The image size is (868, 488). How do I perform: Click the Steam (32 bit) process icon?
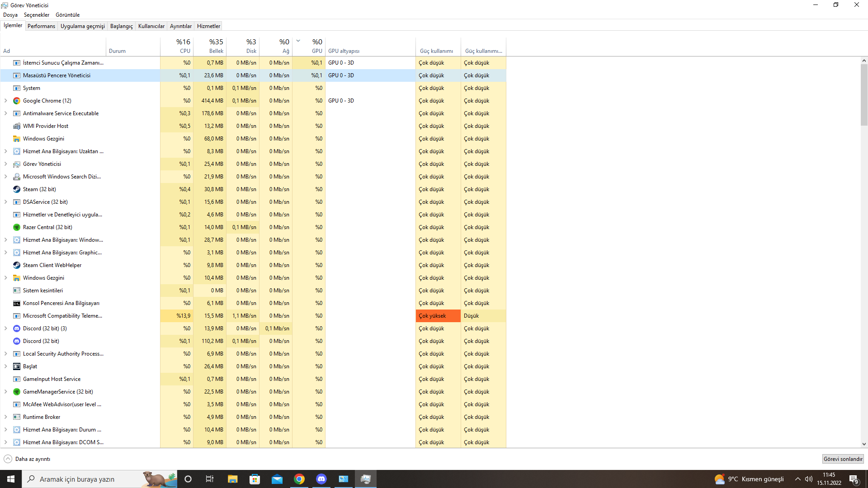17,189
